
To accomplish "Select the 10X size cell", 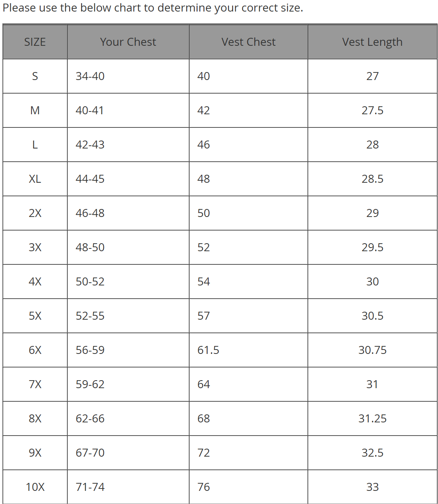I will tap(35, 487).
